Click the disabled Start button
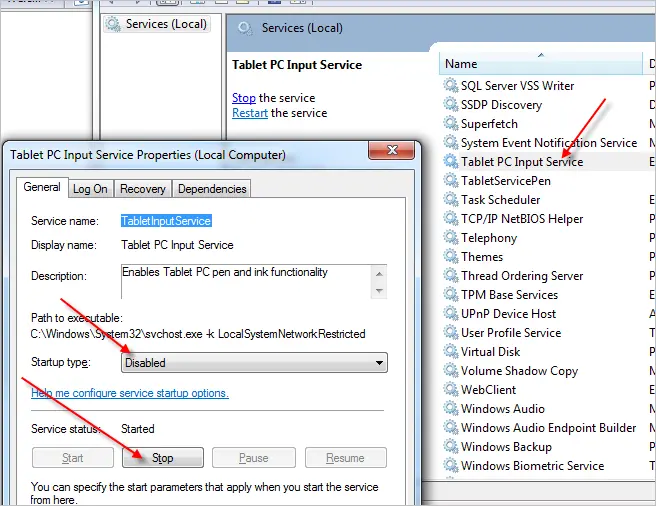This screenshot has height=506, width=656. (73, 457)
